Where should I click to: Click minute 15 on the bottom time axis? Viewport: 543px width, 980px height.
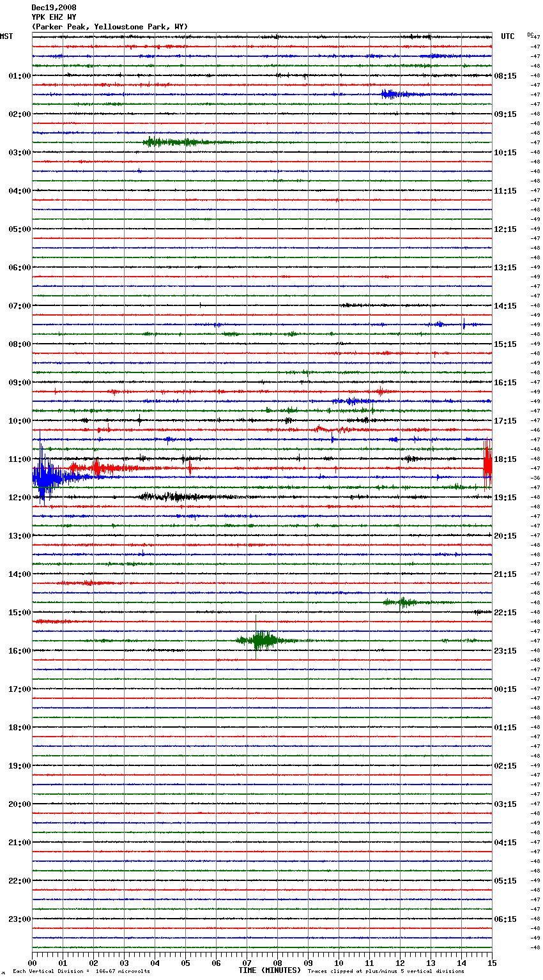(492, 963)
